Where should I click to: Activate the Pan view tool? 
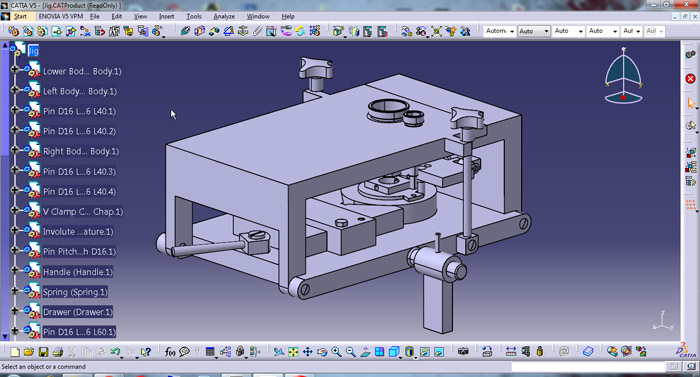pyautogui.click(x=308, y=352)
